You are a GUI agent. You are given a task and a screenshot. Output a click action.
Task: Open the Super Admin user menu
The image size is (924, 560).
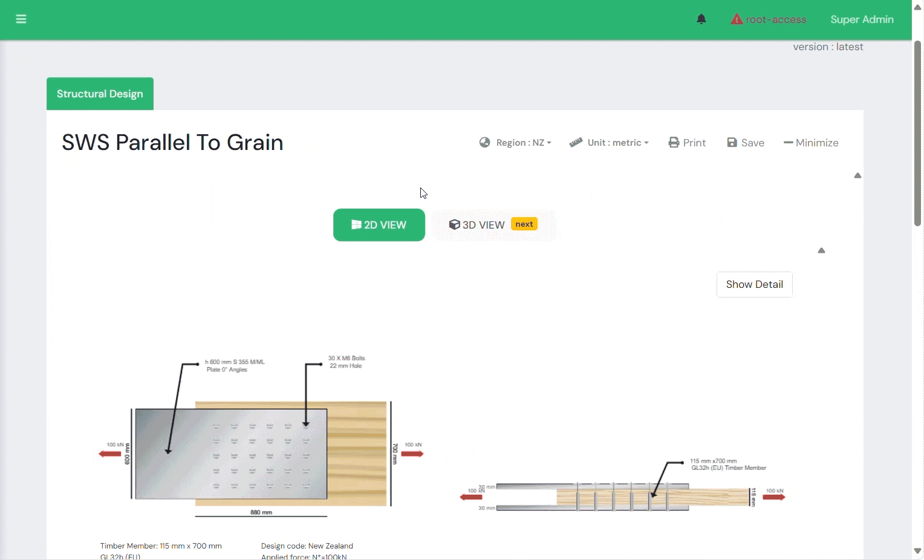(x=862, y=19)
